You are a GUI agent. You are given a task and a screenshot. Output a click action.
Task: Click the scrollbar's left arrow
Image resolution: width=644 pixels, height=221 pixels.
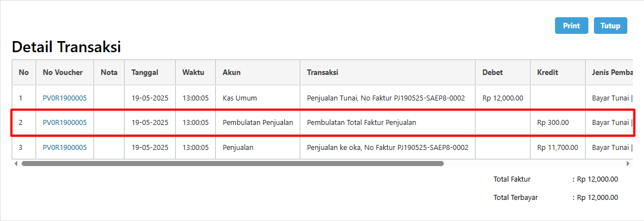pyautogui.click(x=16, y=163)
